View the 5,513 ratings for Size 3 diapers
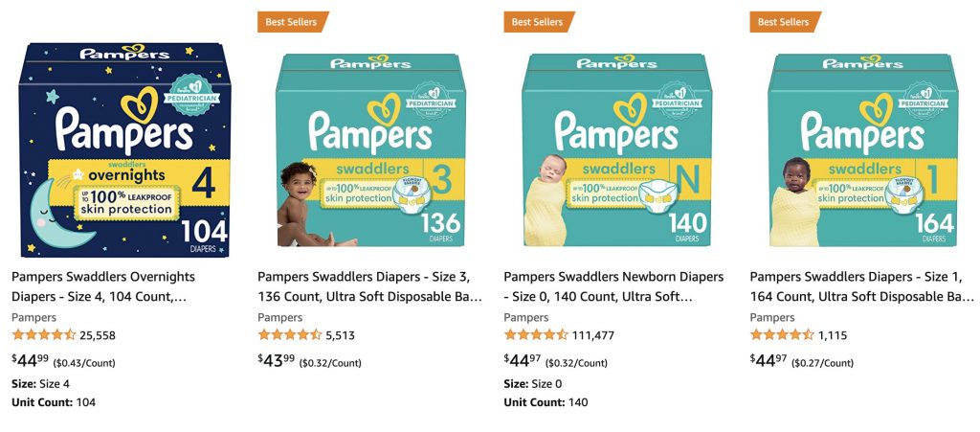Image resolution: width=980 pixels, height=432 pixels. [341, 335]
